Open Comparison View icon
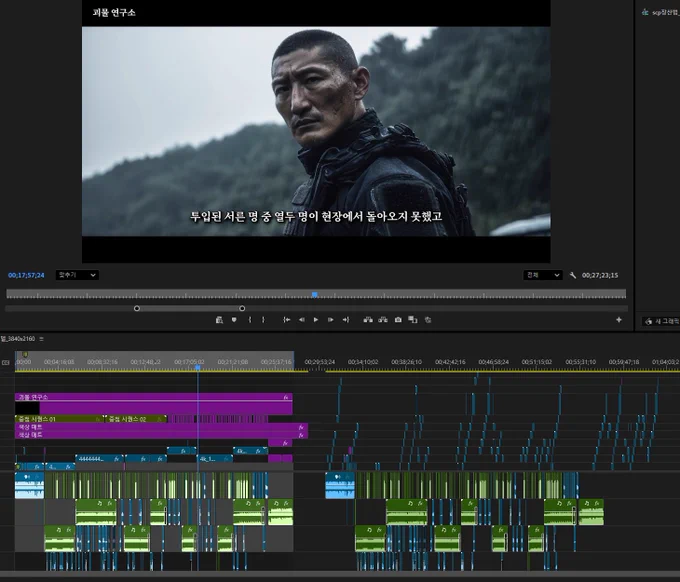This screenshot has width=680, height=582. pos(412,320)
